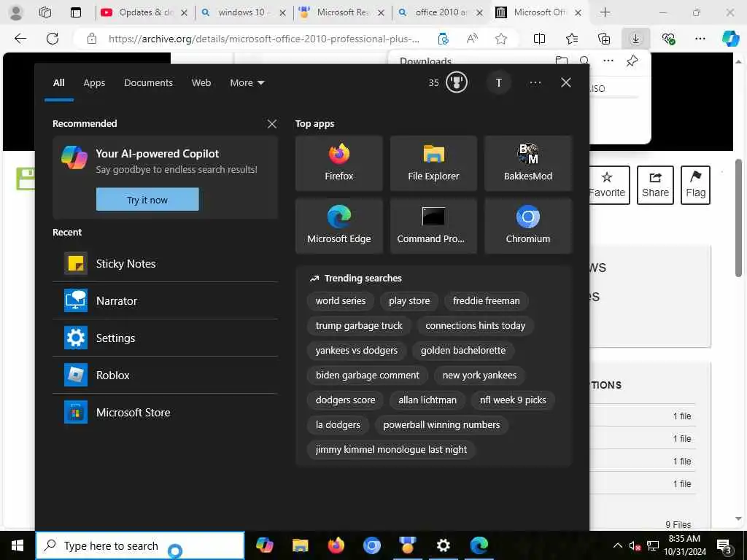Open File Explorer from Top apps

(x=433, y=163)
